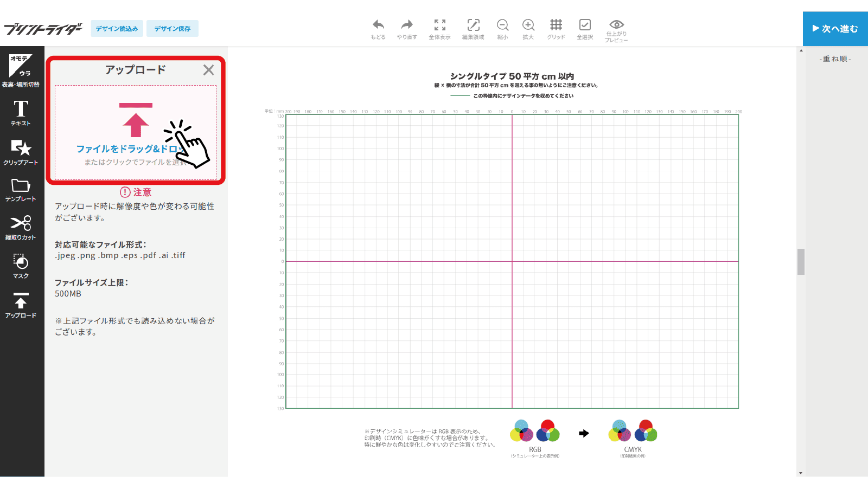This screenshot has height=496, width=868.
Task: Click the アップロード sidebar icon
Action: click(21, 305)
